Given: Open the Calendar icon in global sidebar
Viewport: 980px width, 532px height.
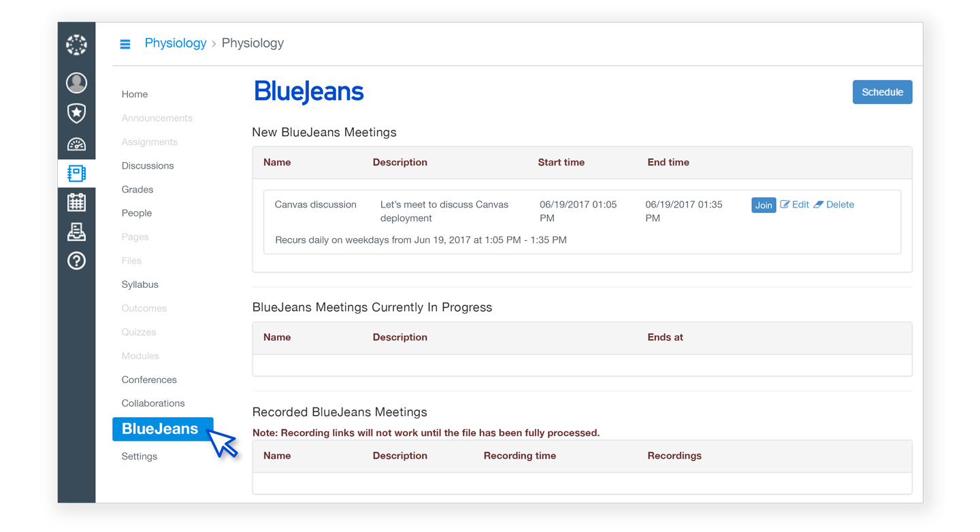Looking at the screenshot, I should (76, 202).
